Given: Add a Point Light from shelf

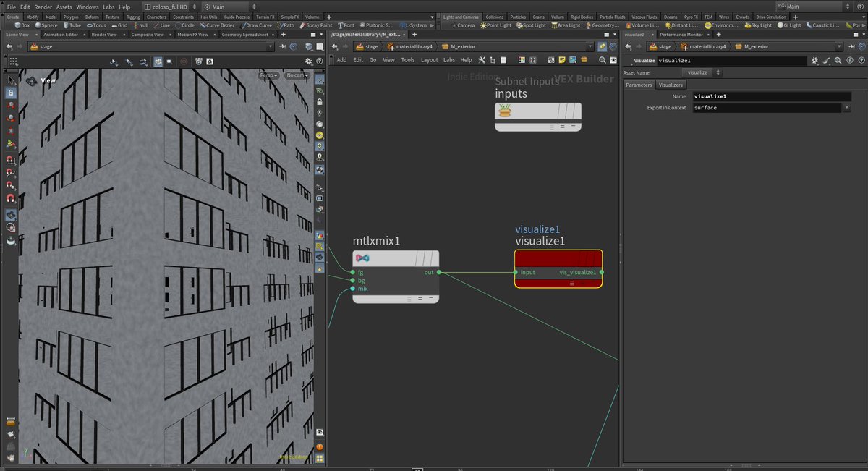Looking at the screenshot, I should pyautogui.click(x=494, y=25).
